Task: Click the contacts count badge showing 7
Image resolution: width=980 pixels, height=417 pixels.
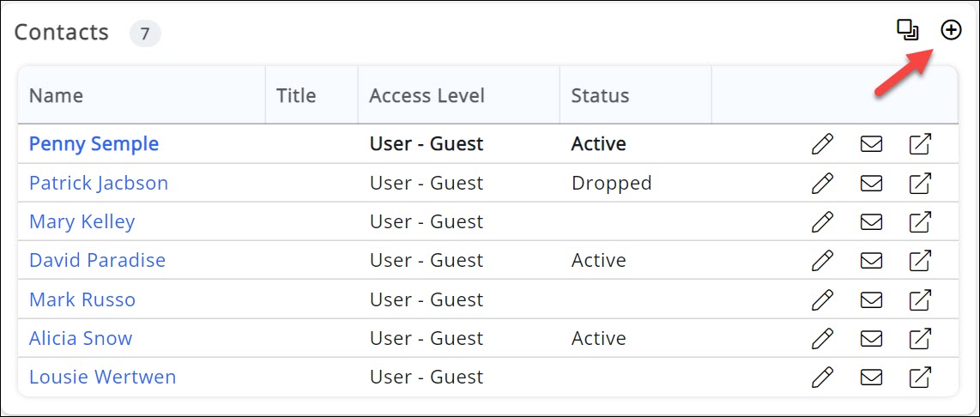Action: [145, 34]
